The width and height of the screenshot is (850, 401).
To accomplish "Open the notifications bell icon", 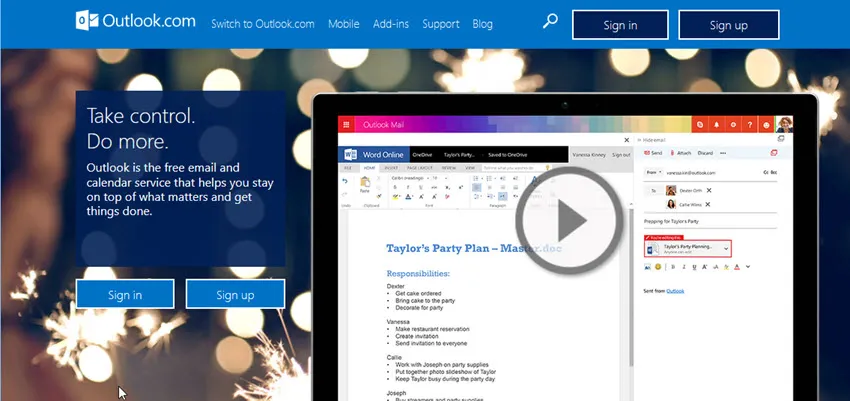I will click(717, 125).
